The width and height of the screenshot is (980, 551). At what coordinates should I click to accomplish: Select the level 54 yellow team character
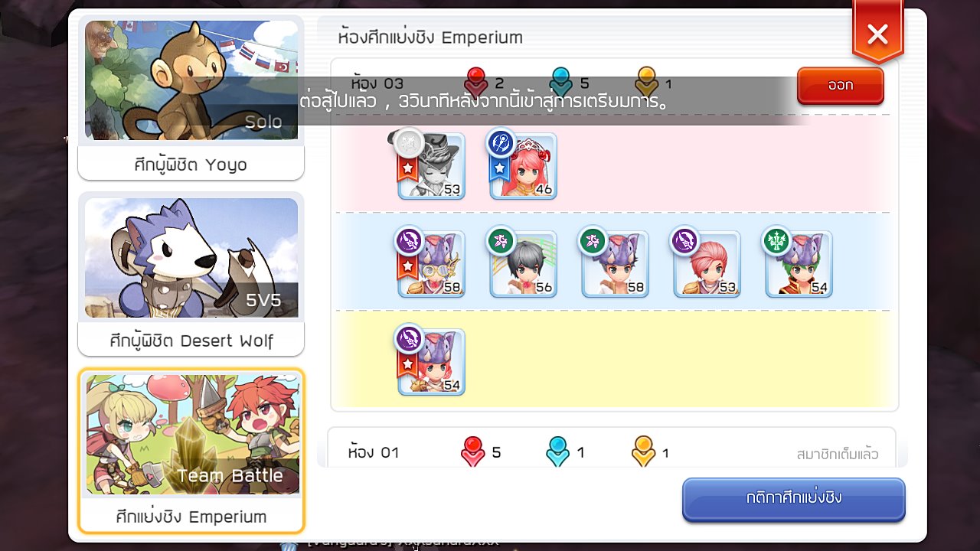tap(431, 362)
